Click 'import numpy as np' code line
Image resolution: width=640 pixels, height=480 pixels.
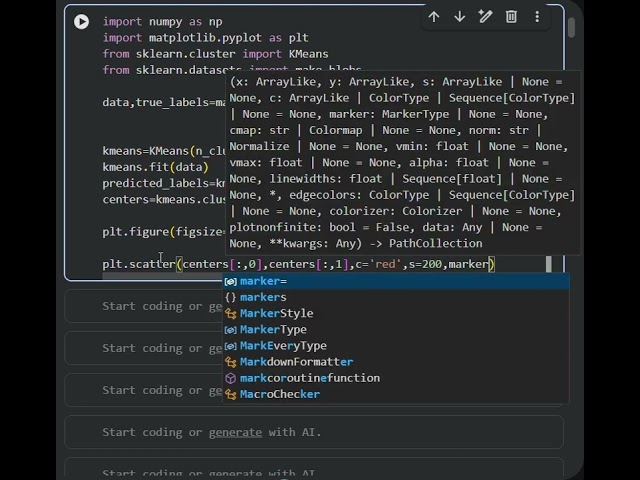pyautogui.click(x=162, y=22)
